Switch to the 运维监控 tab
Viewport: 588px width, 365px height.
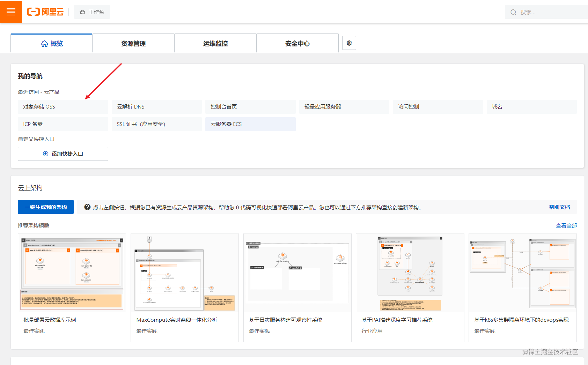point(215,43)
